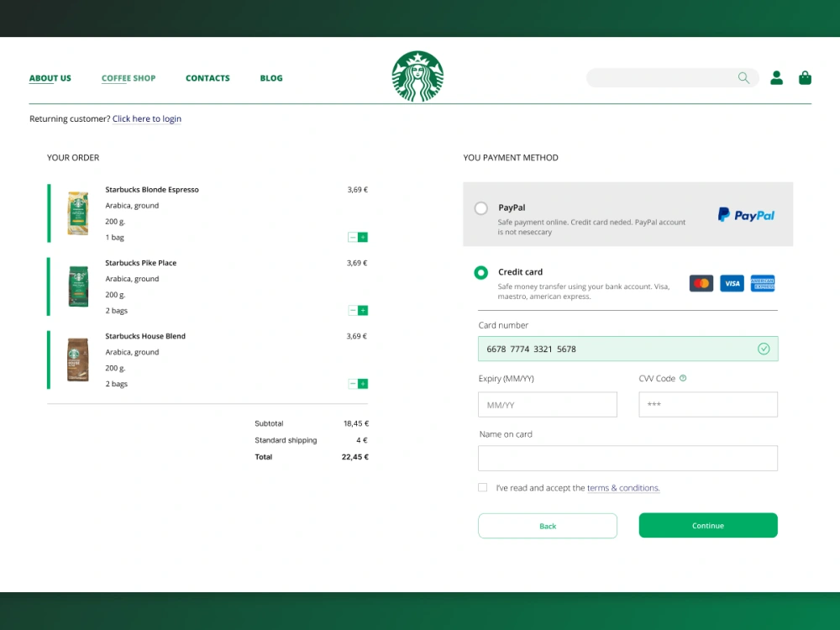The width and height of the screenshot is (840, 630).
Task: Click the card number valid checkmark icon
Action: [x=764, y=349]
